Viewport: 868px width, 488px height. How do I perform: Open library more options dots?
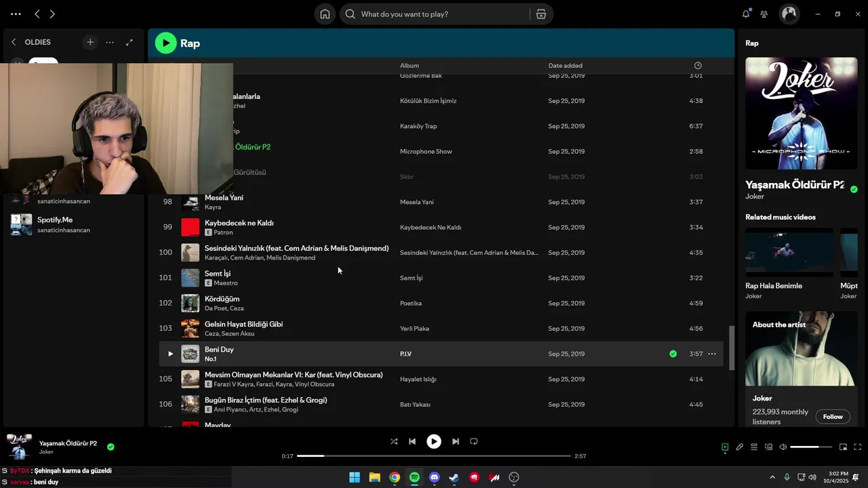[x=110, y=42]
